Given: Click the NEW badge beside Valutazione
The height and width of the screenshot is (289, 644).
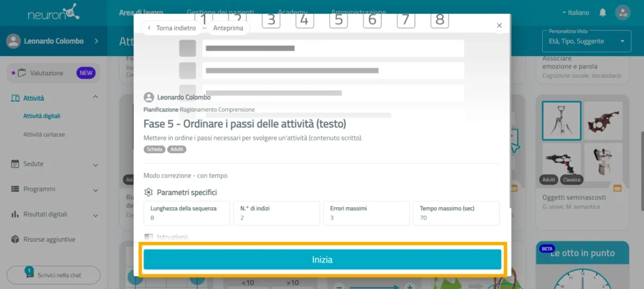Looking at the screenshot, I should [86, 73].
